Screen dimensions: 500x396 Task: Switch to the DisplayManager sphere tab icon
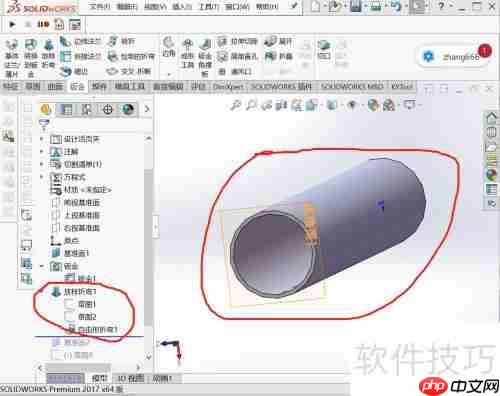click(128, 109)
